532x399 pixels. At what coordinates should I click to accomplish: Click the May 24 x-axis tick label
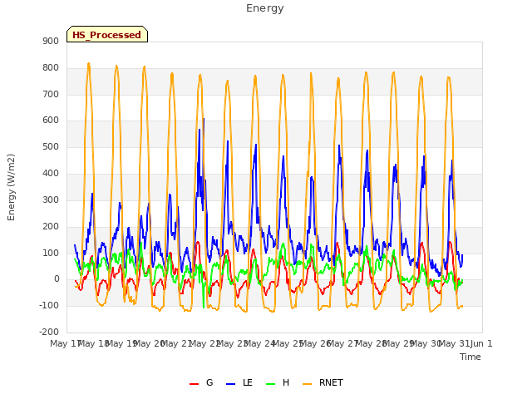[x=259, y=343]
